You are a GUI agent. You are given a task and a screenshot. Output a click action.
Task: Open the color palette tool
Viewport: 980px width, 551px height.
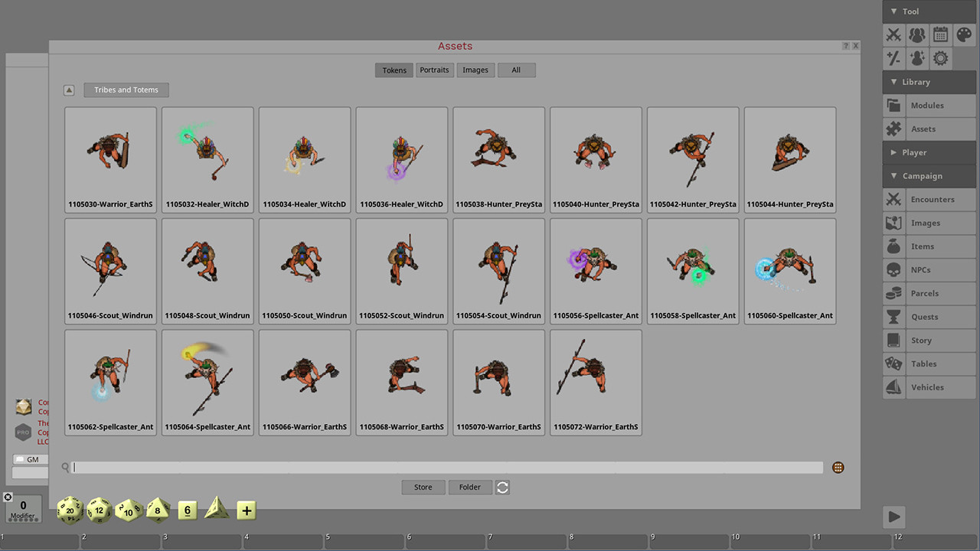(963, 34)
